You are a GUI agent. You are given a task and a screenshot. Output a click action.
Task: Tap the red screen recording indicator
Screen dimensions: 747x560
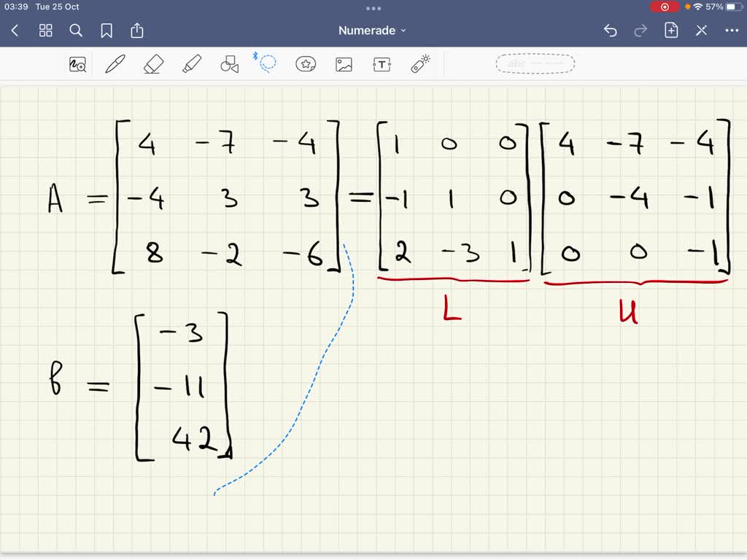pyautogui.click(x=664, y=7)
